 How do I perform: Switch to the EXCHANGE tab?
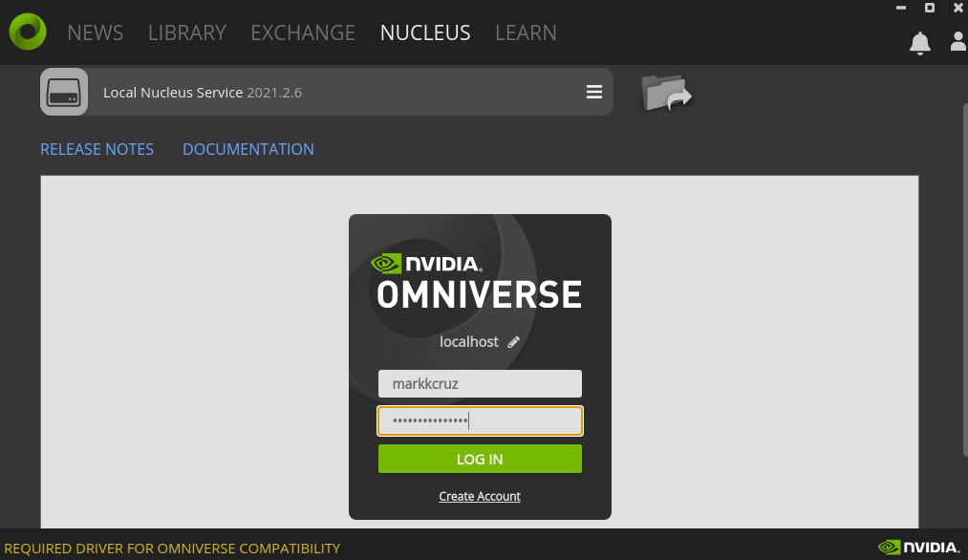click(x=303, y=32)
